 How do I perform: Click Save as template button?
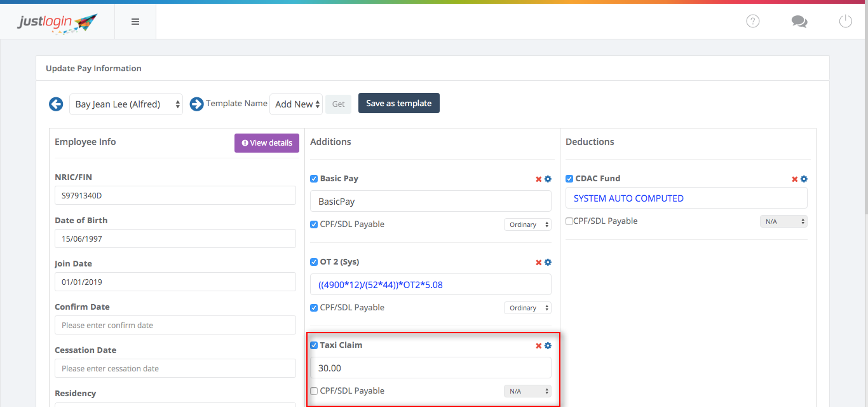(399, 104)
